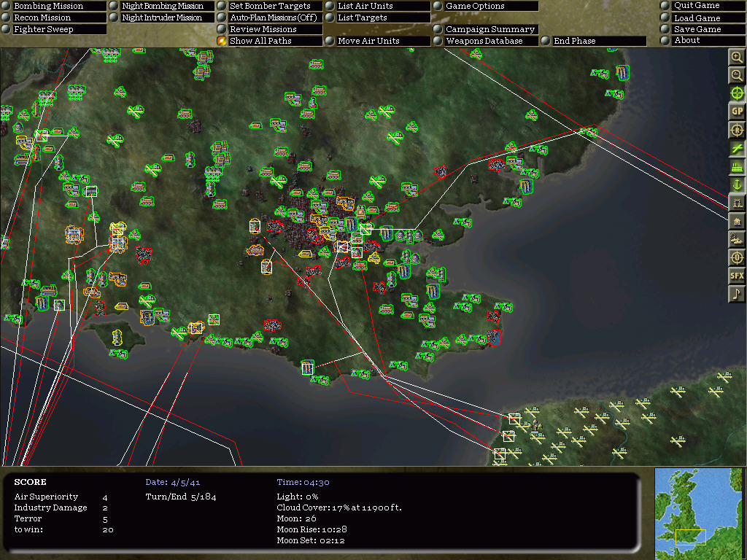Click the Industry Damage score line
The image size is (747, 560).
61,507
